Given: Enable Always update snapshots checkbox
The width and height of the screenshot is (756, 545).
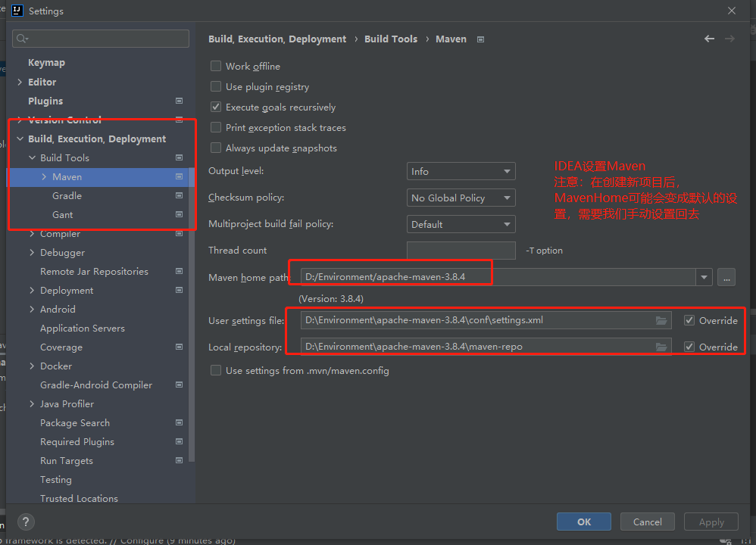Looking at the screenshot, I should pos(216,148).
